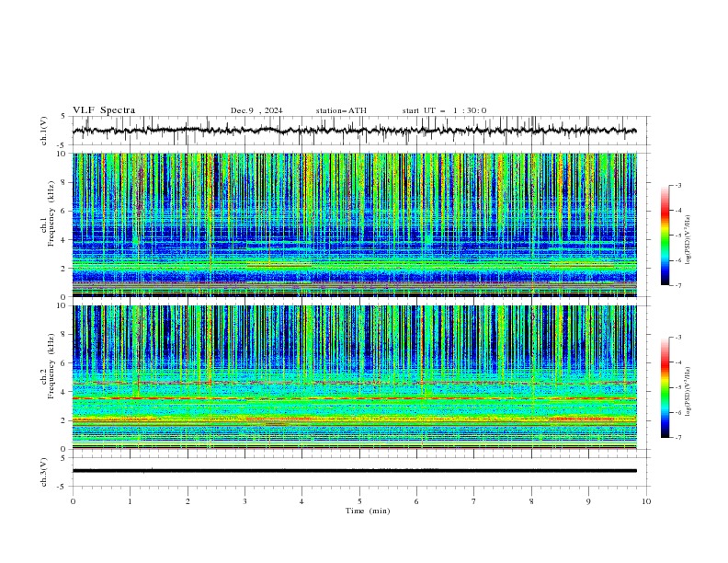
Task: Click time axis tick label "5"
Action: 359,501
